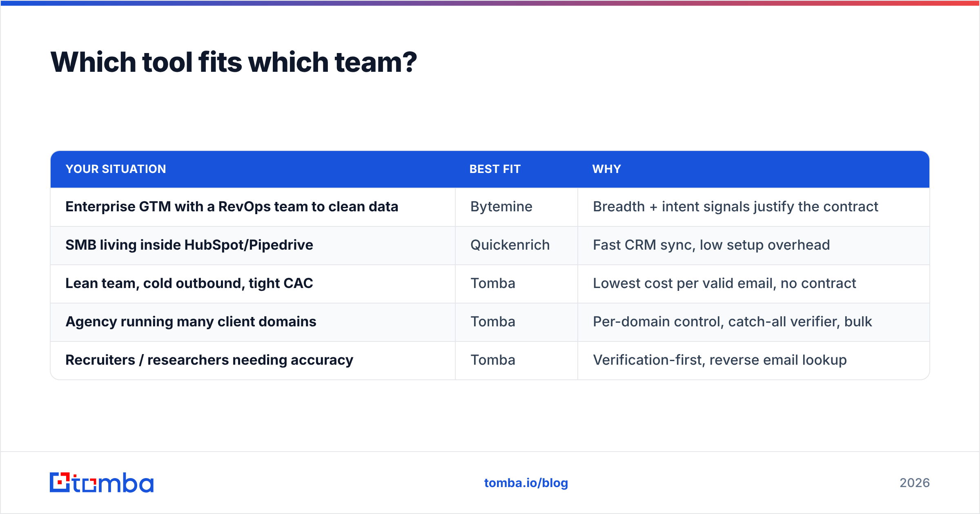
Task: Open the tomba.io/blog link
Action: coord(526,483)
